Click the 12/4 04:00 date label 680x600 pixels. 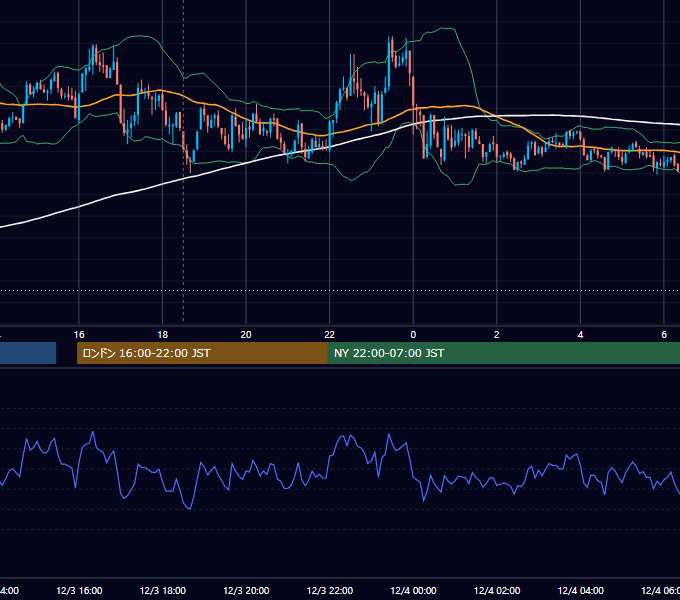tap(580, 591)
